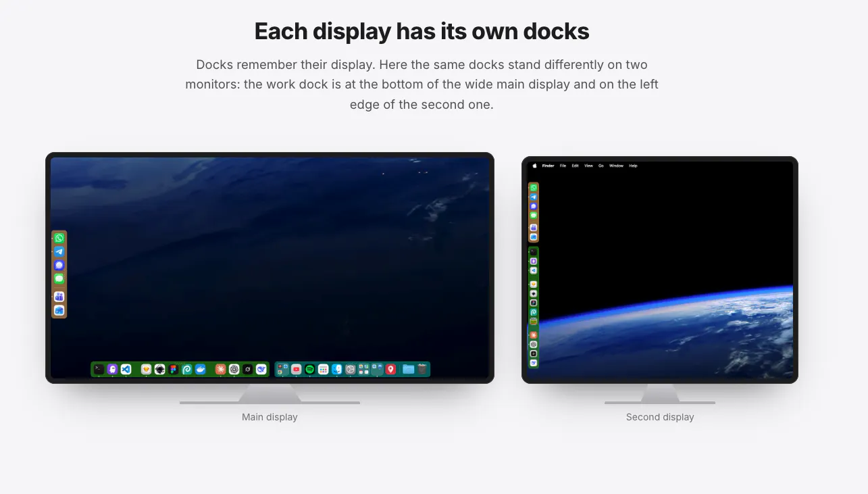Image resolution: width=868 pixels, height=494 pixels.
Task: Open Outlook in the main display's side dock
Action: click(59, 310)
